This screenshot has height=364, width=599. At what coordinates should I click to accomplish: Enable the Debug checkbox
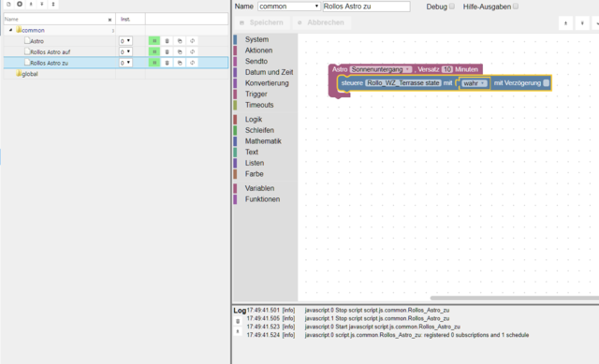coord(452,7)
